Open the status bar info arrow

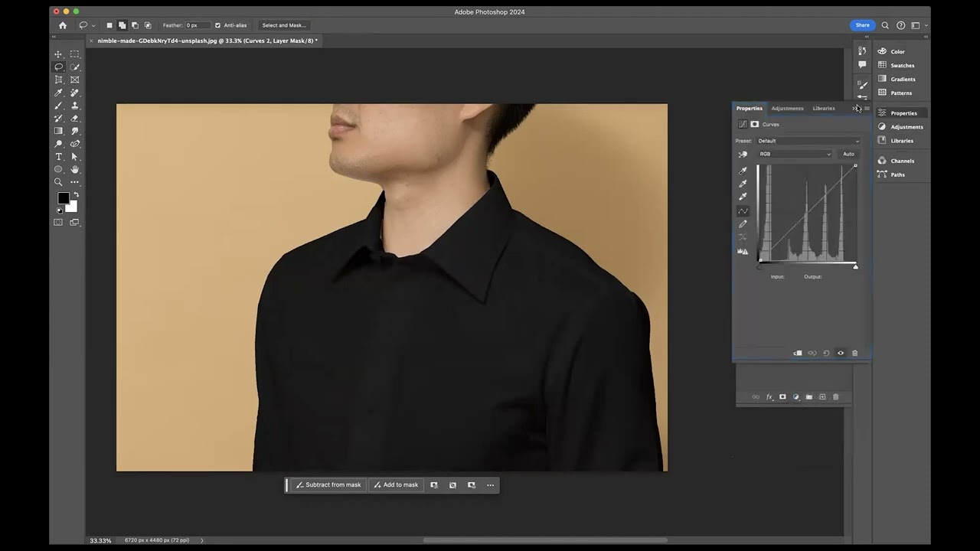click(x=202, y=540)
